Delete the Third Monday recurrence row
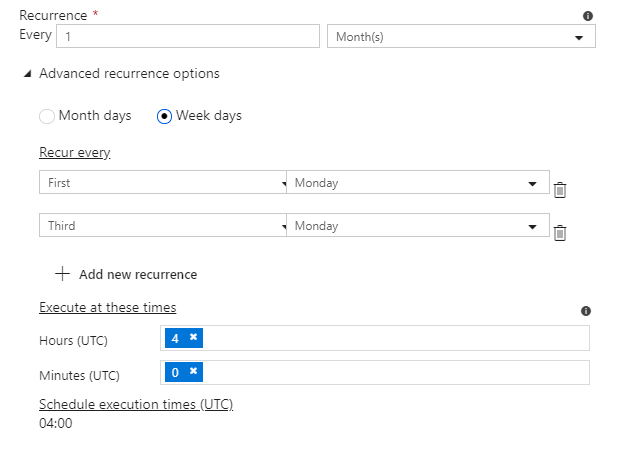This screenshot has width=620, height=450. pyautogui.click(x=560, y=233)
